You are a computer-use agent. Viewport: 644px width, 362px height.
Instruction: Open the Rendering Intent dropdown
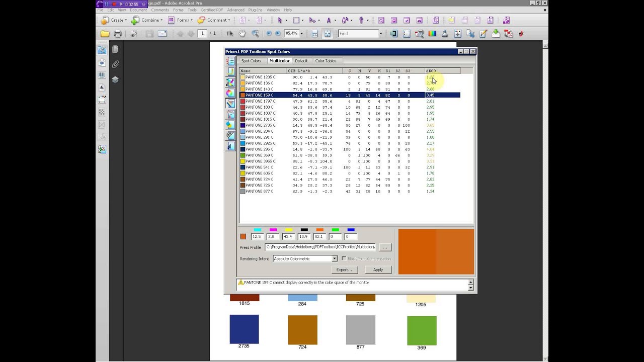click(334, 258)
